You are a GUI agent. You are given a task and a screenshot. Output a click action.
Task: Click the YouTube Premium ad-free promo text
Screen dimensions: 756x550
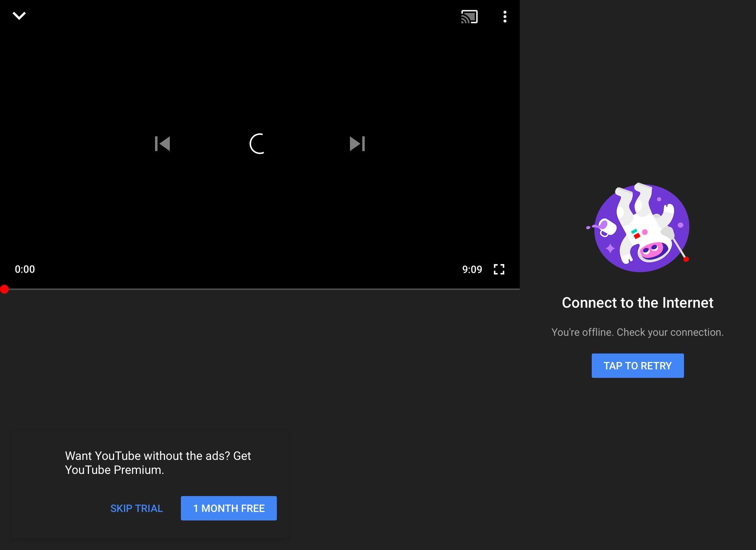(x=158, y=463)
